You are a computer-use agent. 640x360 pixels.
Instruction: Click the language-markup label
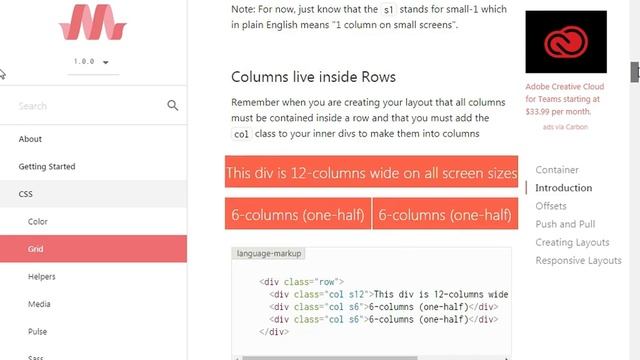(269, 253)
